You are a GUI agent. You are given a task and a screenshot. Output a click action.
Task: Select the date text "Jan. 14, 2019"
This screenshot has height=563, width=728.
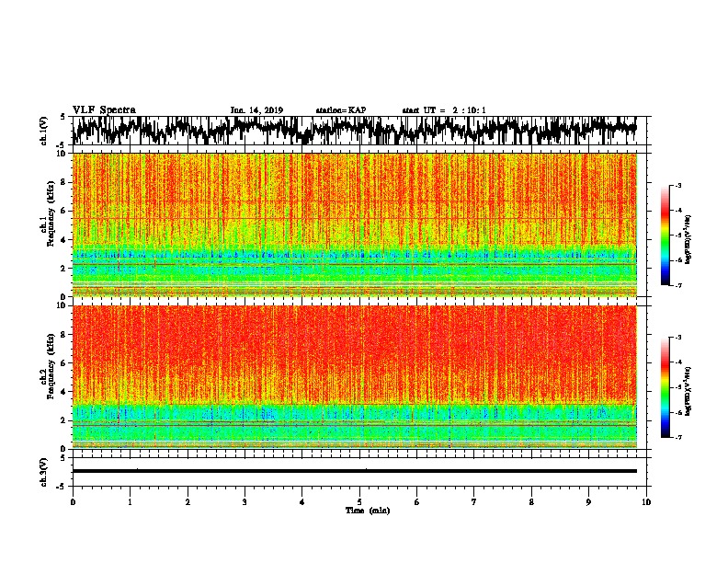tap(256, 110)
